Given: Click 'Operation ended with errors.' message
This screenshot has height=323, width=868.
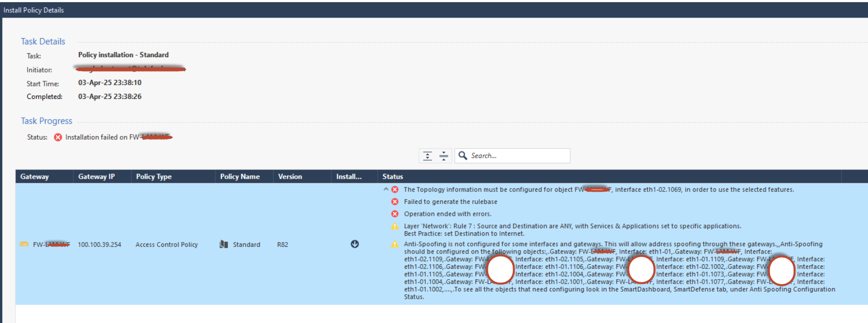Looking at the screenshot, I should [448, 214].
